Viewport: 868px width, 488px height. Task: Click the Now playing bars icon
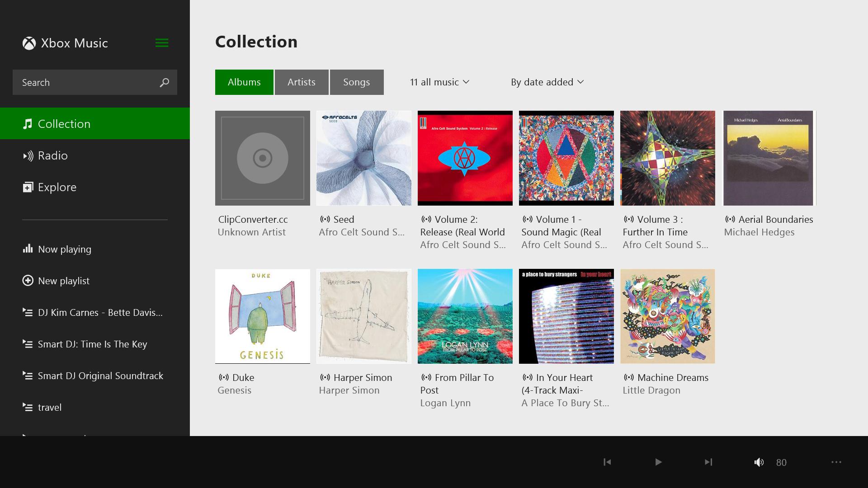28,249
